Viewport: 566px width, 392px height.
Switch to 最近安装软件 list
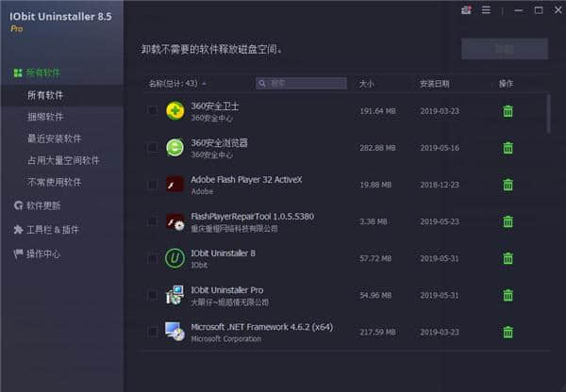click(54, 139)
